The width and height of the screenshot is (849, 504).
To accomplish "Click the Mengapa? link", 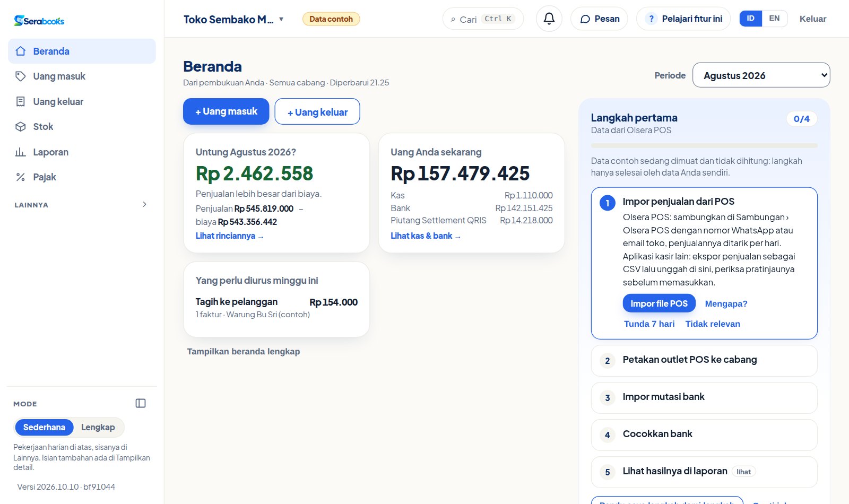I will click(x=726, y=303).
